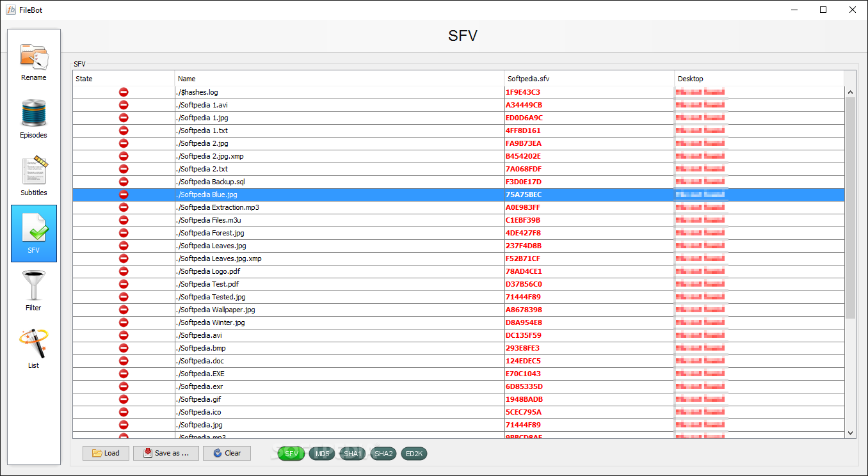Viewport: 868px width, 476px height.
Task: Click error state icon for Softpedia.gif
Action: [124, 399]
